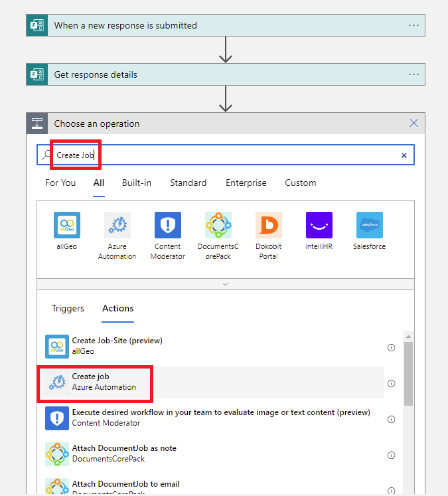Click DocumentsCorePack icon beside Attach as note
This screenshot has width=448, height=496.
[x=57, y=454]
